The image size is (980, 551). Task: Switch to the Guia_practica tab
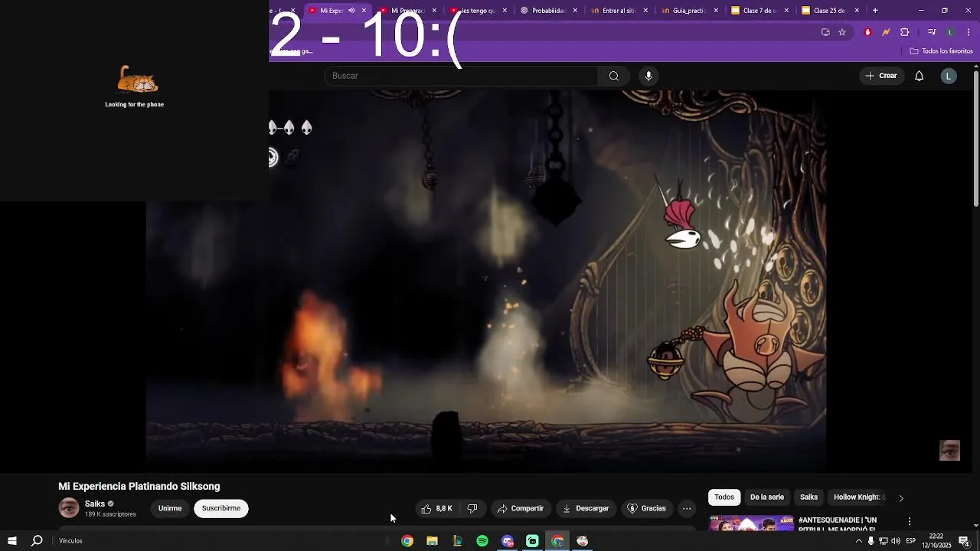(690, 11)
